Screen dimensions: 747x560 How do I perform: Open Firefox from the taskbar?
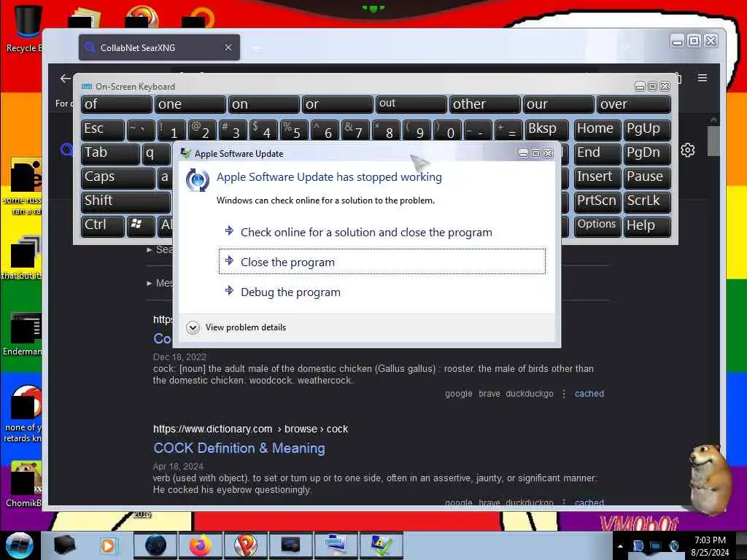201,545
